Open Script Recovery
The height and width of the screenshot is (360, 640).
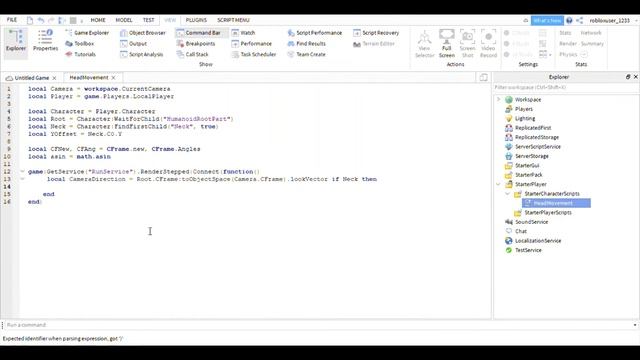pos(376,33)
